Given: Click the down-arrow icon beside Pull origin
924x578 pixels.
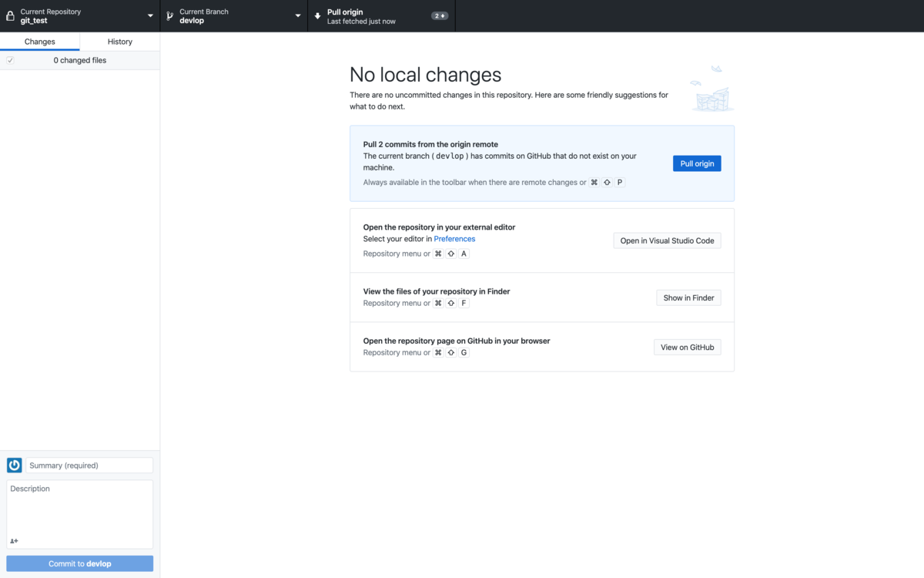Looking at the screenshot, I should pos(317,15).
